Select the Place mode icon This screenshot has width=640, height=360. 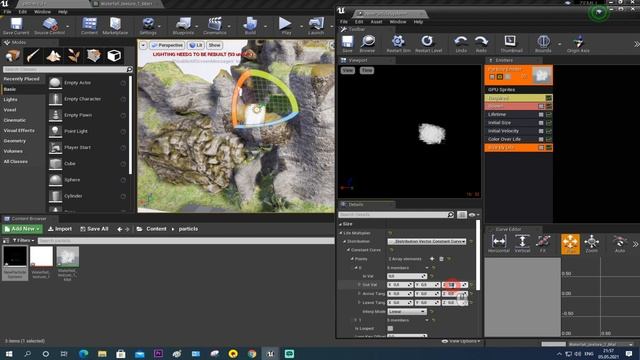click(x=12, y=56)
